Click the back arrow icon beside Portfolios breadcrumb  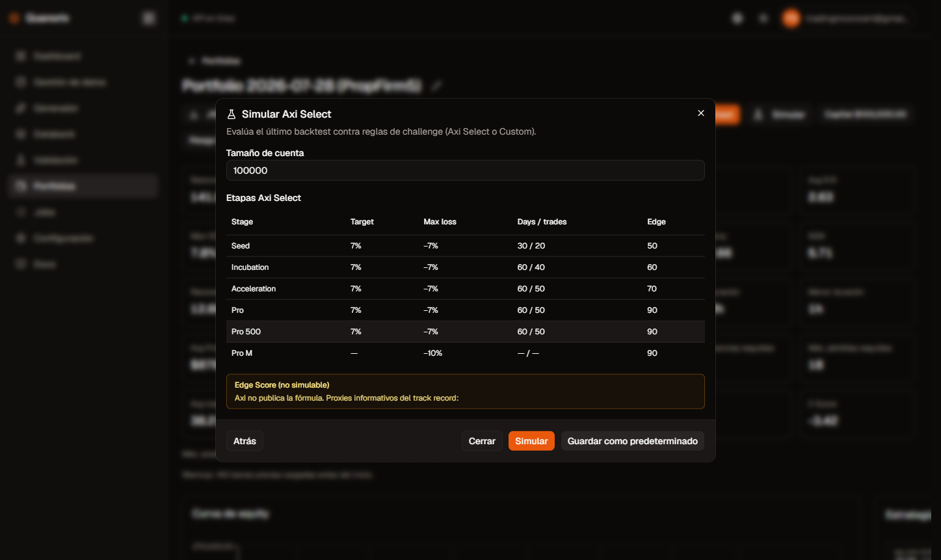191,60
